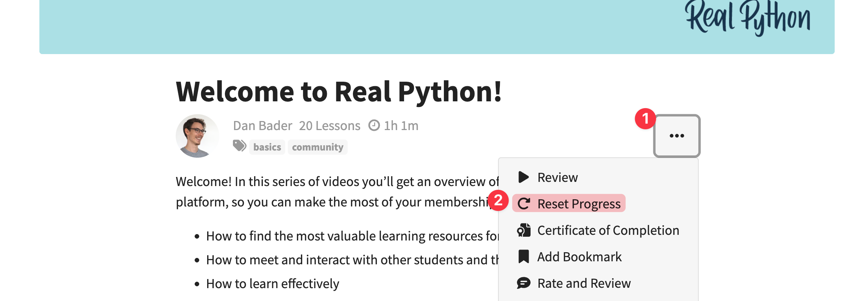This screenshot has height=301, width=868.
Task: Choose Reset Progress menu item
Action: tap(579, 204)
